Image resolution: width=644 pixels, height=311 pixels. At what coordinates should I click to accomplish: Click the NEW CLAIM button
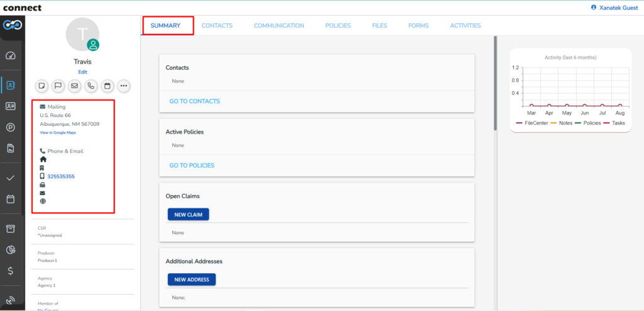point(188,214)
